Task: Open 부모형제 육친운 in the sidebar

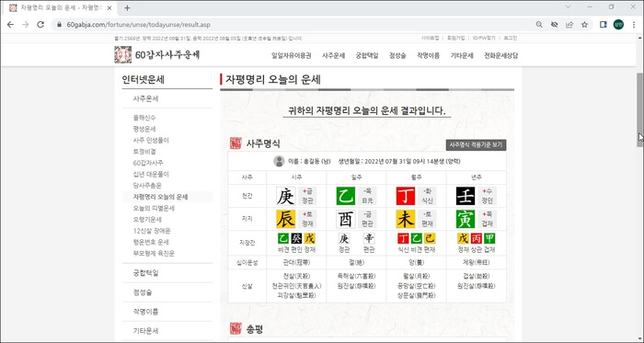Action: (154, 254)
